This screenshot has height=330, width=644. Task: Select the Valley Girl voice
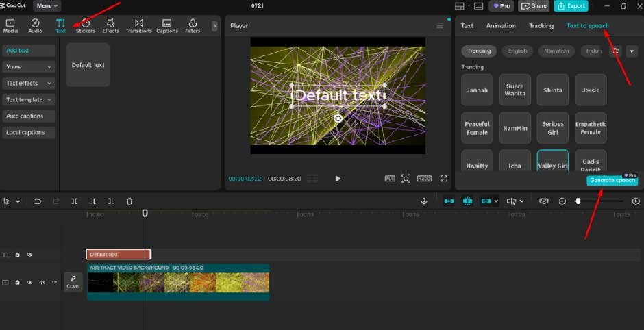click(552, 166)
